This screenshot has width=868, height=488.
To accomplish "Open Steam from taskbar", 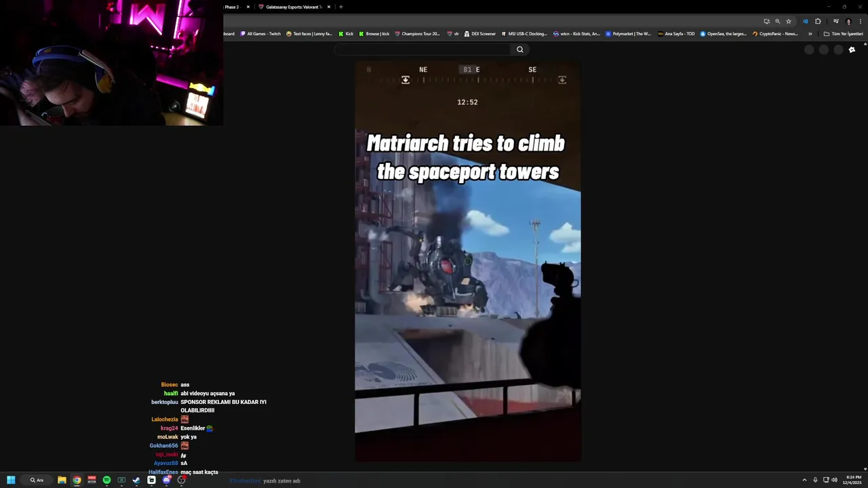I will pos(136,480).
